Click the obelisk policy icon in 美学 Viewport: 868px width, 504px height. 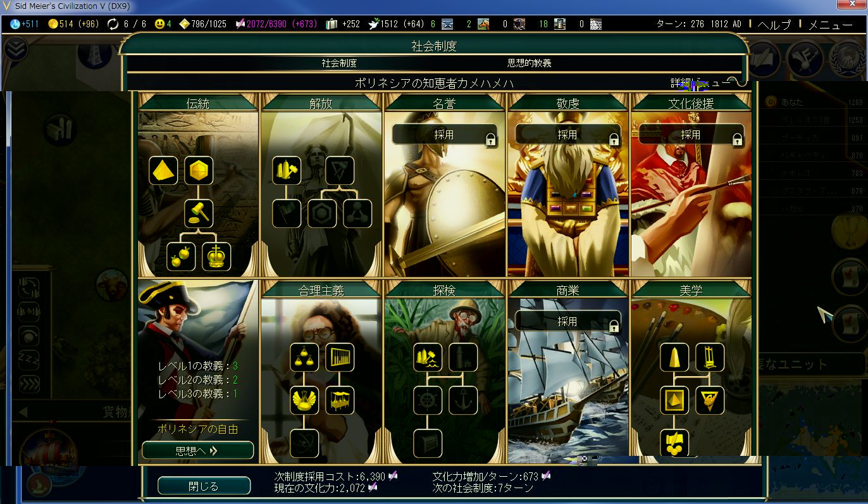pos(674,358)
